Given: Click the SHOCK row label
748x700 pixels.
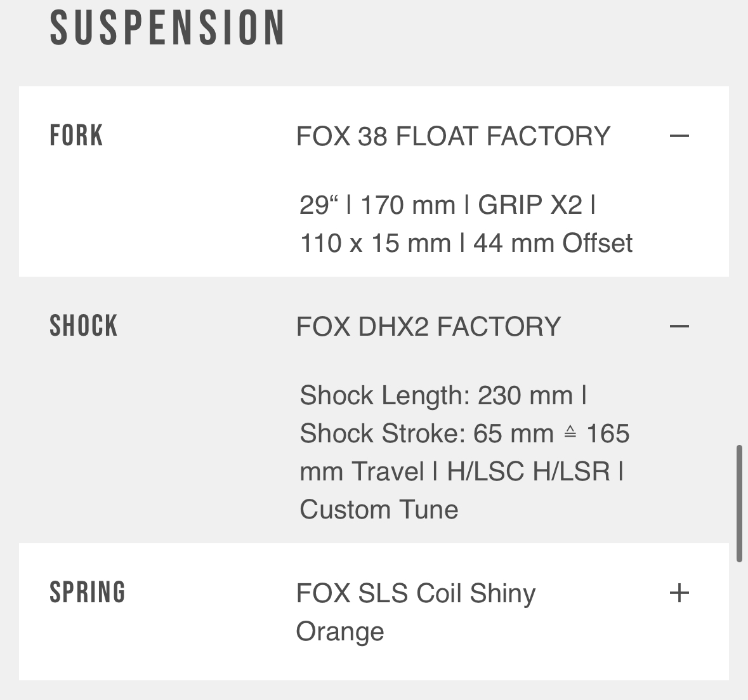Looking at the screenshot, I should pos(83,326).
